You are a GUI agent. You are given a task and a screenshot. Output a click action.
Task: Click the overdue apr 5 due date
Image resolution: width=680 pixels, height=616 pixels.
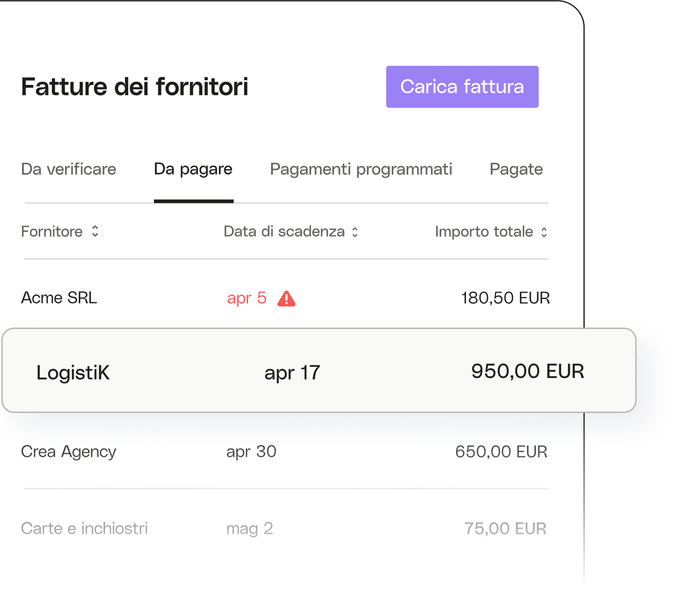tap(247, 298)
